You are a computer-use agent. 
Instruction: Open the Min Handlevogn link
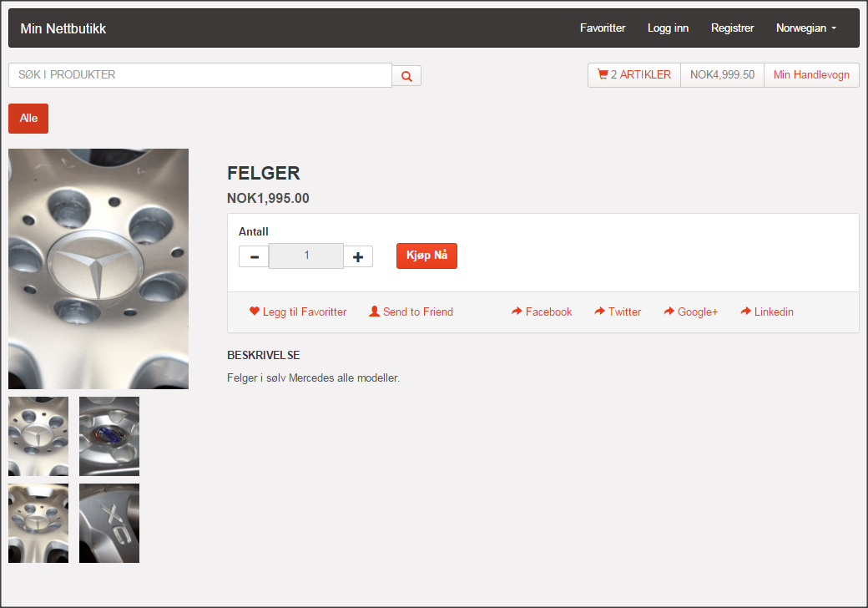point(811,75)
